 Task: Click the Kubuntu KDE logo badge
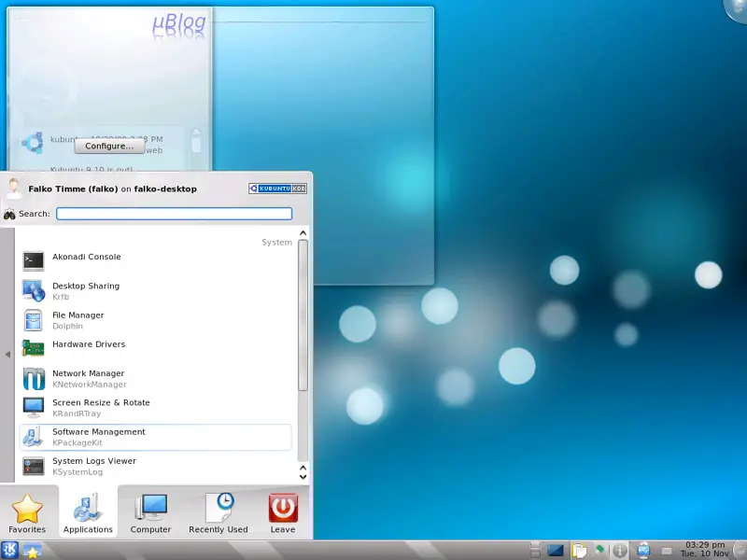click(277, 189)
